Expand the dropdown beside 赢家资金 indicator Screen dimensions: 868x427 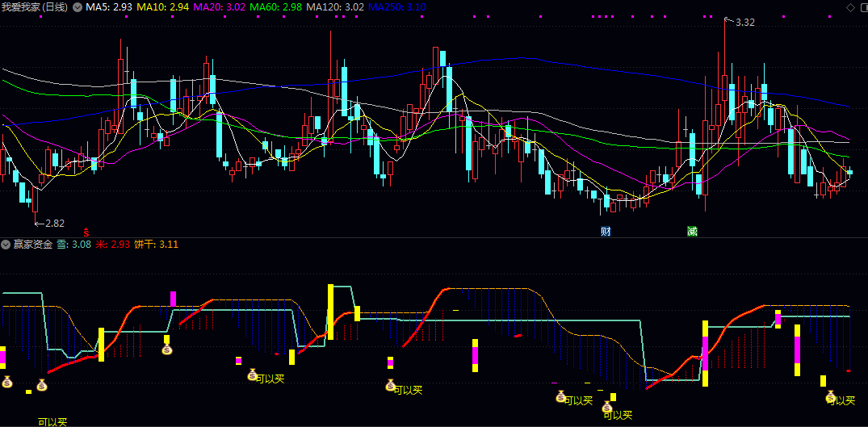6,244
